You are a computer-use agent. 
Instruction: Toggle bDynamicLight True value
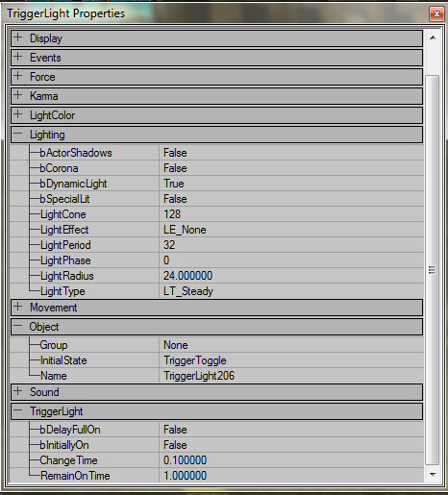tap(291, 184)
